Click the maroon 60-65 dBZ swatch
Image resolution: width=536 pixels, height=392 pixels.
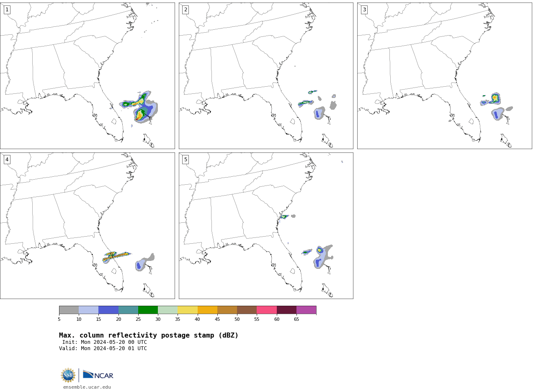(x=286, y=310)
